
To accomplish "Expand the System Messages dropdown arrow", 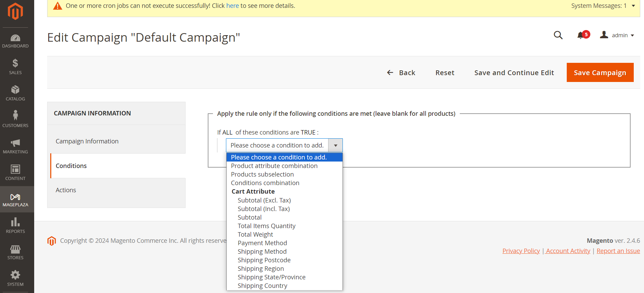I will tap(633, 6).
